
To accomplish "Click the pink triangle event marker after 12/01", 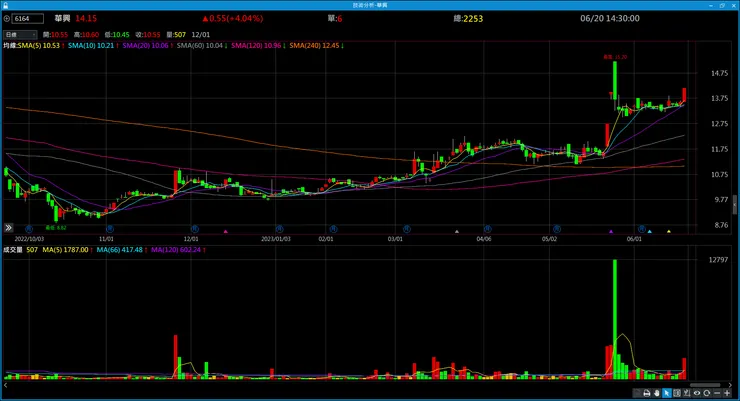I will tap(226, 231).
